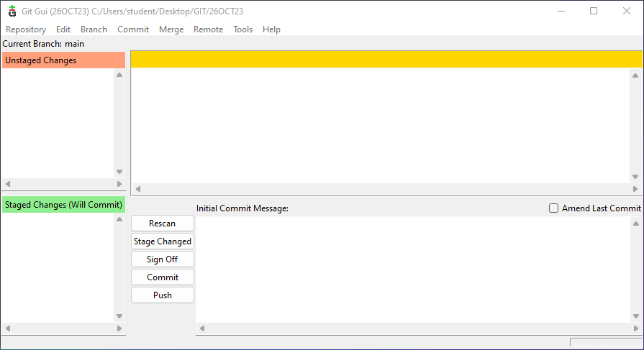This screenshot has height=350, width=644.
Task: Click down arrow of commit message scrollbar
Action: 636,316
